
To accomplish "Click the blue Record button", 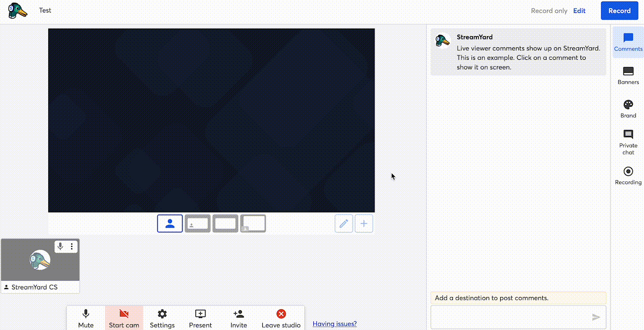I will coord(619,11).
